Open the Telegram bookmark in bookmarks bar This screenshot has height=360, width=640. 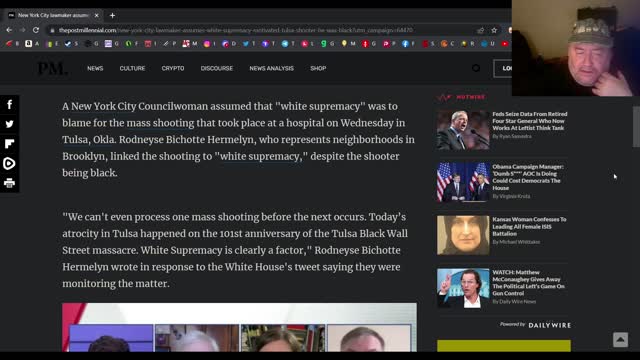[x=285, y=44]
